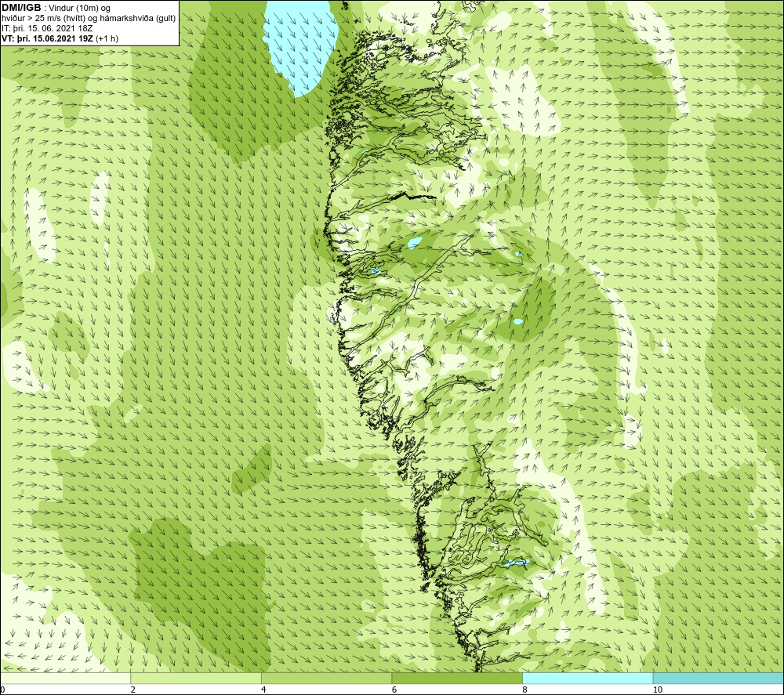Click the scale label '4'
Viewport: 784px width, 695px height.
point(263,690)
